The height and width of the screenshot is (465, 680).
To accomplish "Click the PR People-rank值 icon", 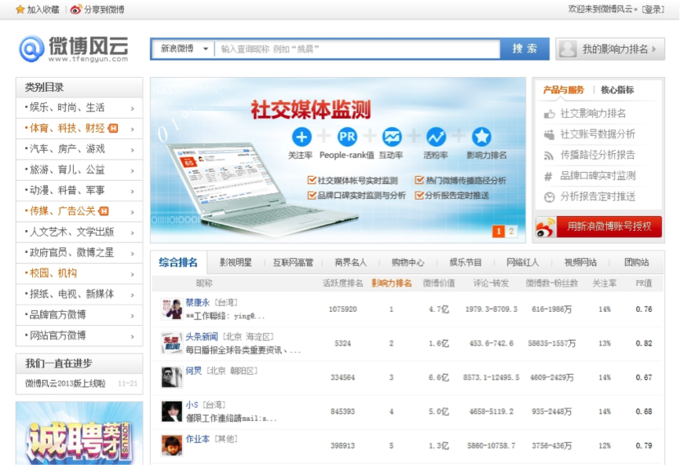I will [x=347, y=137].
